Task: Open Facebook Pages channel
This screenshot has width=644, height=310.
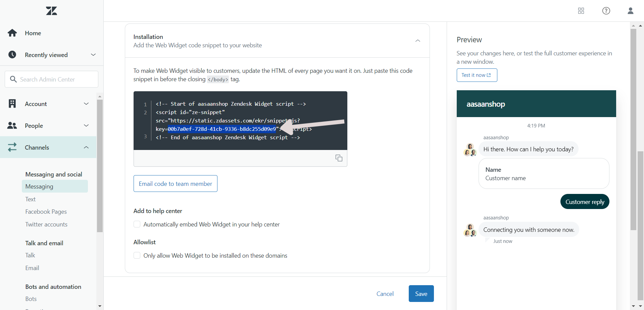Action: (x=46, y=211)
